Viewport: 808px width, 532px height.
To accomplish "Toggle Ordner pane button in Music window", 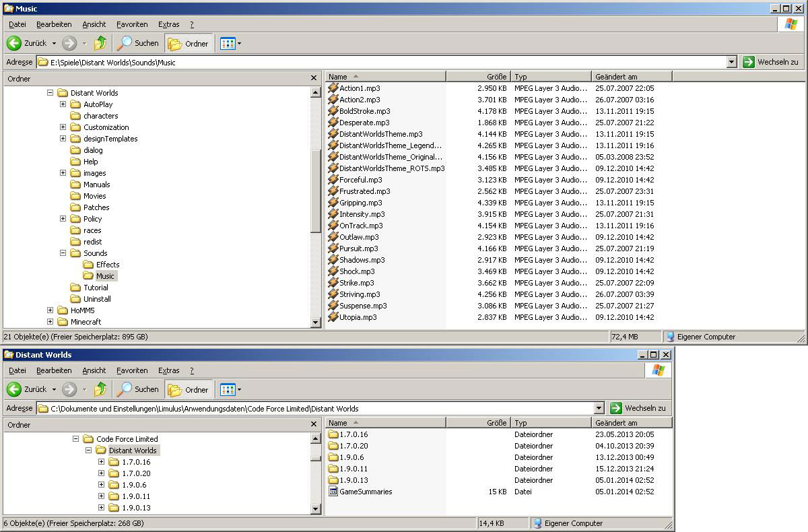I will pyautogui.click(x=189, y=43).
